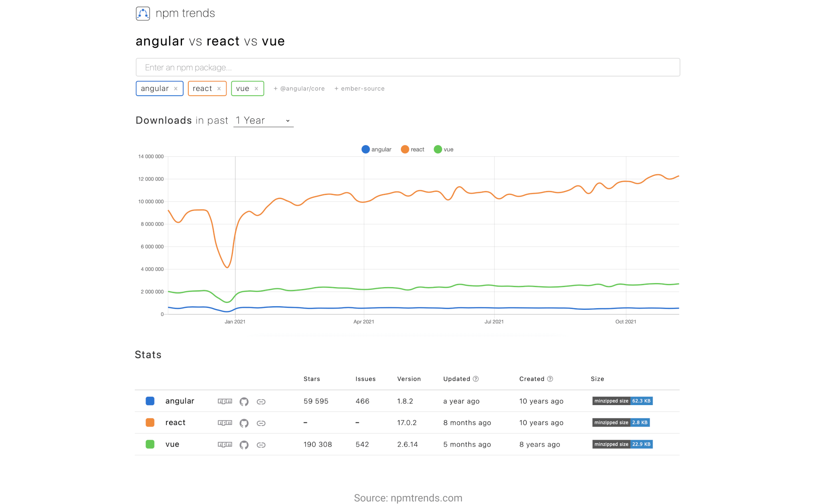Open npm page icon for angular
Image resolution: width=817 pixels, height=504 pixels.
pos(225,401)
